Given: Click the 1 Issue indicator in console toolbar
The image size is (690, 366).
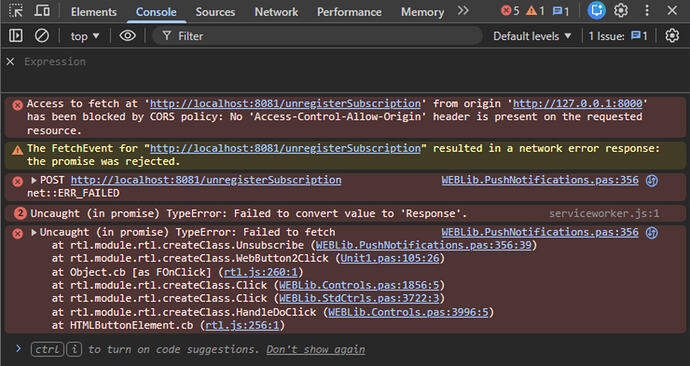Looking at the screenshot, I should pos(618,36).
